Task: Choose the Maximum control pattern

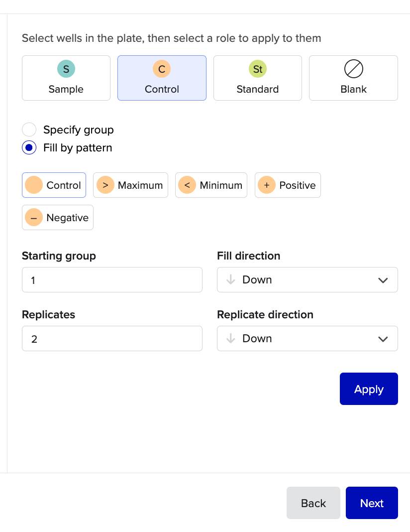Action: tap(130, 185)
